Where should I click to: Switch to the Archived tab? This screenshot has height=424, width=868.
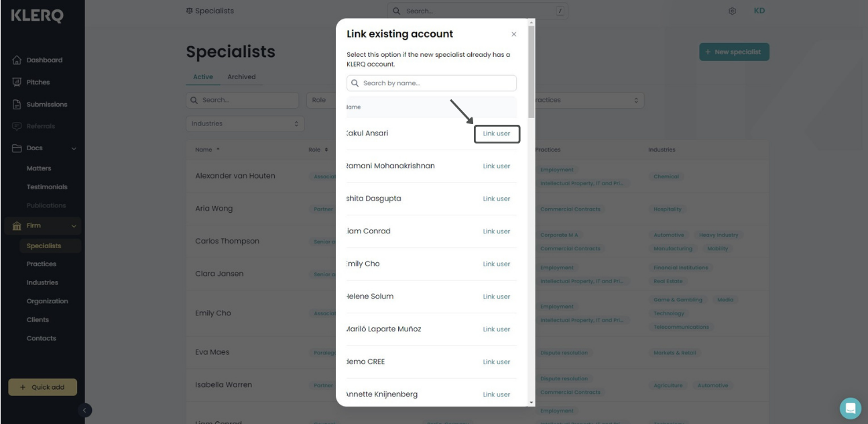tap(241, 76)
